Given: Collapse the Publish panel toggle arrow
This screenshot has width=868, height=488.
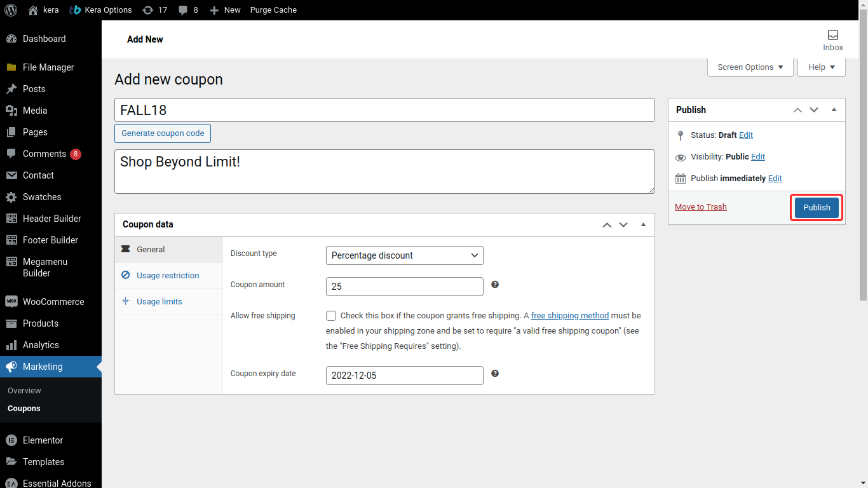Looking at the screenshot, I should coord(834,110).
